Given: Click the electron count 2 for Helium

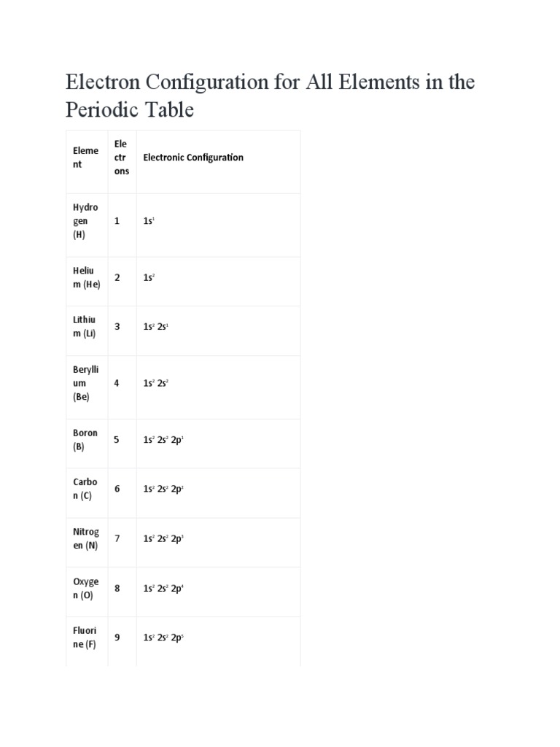Looking at the screenshot, I should click(x=117, y=277).
